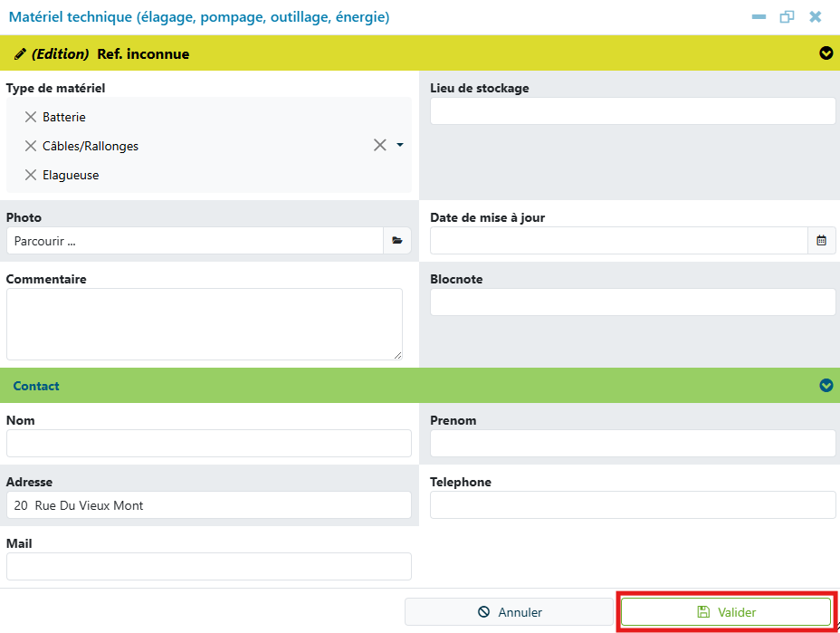Click the Nom input field

click(209, 443)
